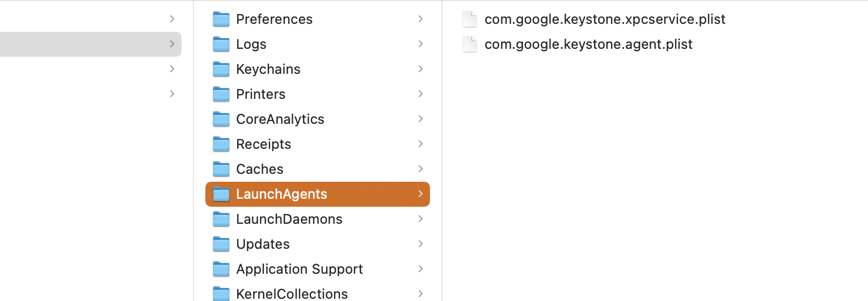Click the Logs folder icon

tap(221, 44)
